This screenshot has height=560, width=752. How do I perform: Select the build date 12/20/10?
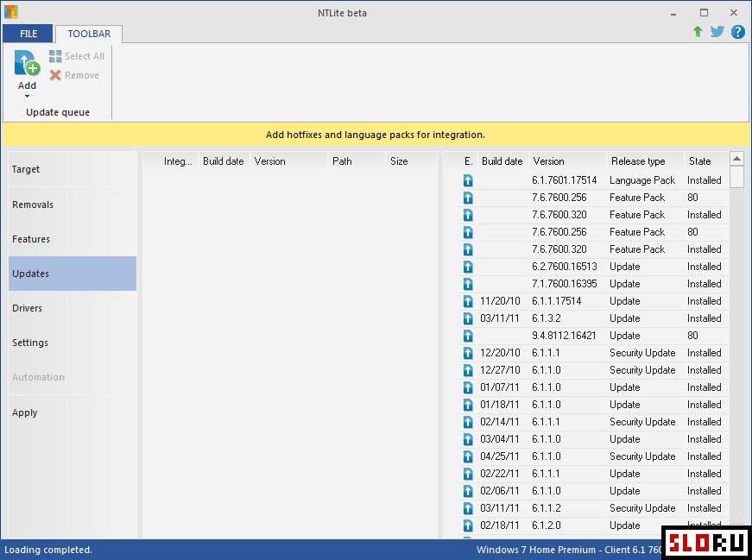500,353
